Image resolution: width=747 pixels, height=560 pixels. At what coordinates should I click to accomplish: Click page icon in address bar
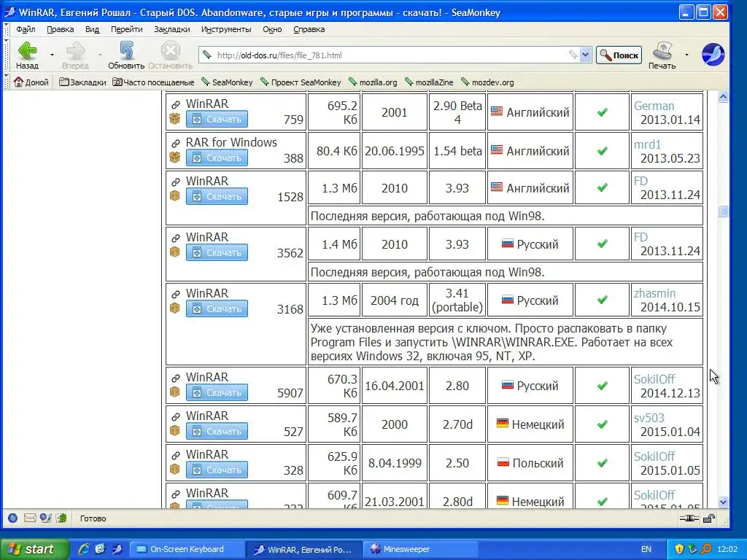(x=206, y=55)
